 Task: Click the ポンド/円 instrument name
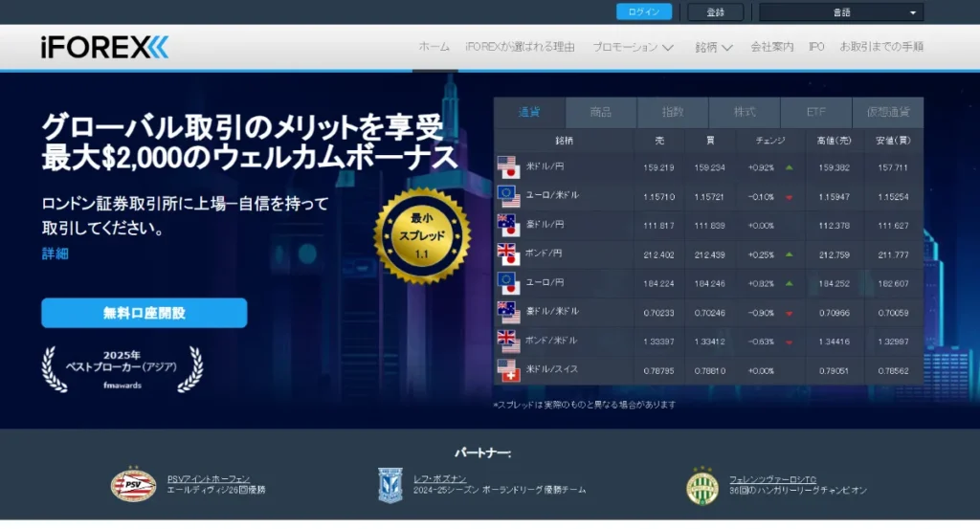coord(544,253)
